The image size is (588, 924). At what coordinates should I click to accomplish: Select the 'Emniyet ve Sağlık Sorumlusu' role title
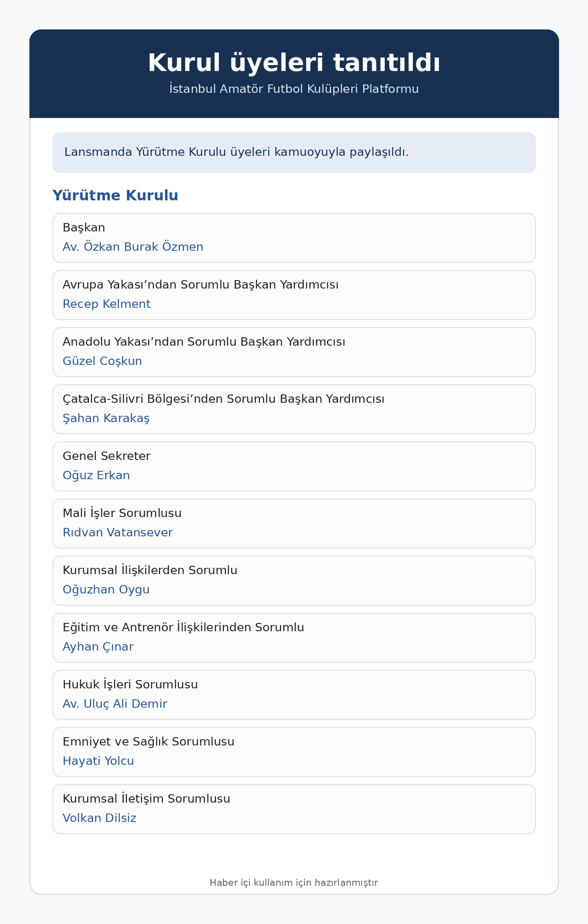click(x=148, y=742)
